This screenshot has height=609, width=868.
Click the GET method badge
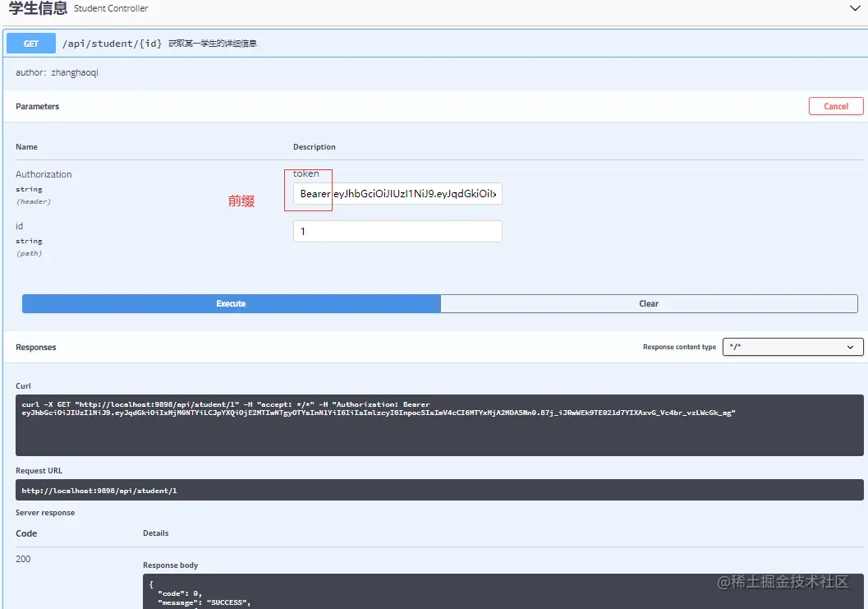click(31, 44)
